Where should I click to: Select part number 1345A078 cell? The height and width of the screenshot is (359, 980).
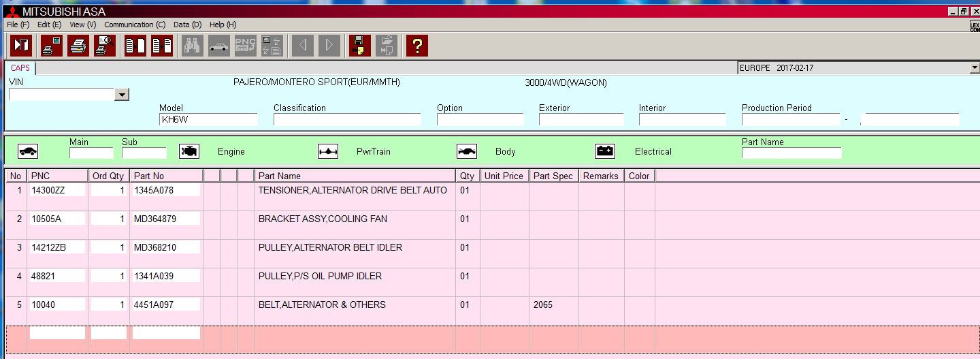point(166,191)
